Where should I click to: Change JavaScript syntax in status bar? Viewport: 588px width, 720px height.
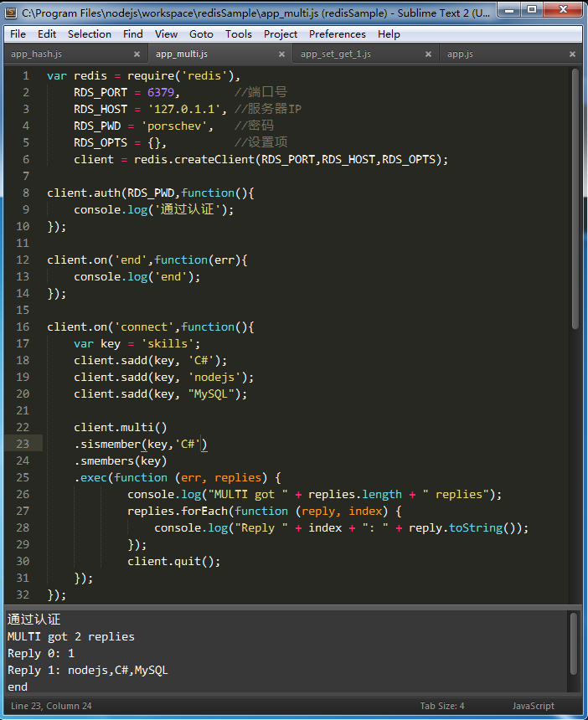point(533,706)
